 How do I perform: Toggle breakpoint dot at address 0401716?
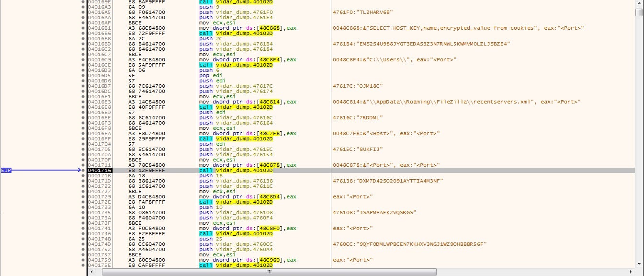83,170
